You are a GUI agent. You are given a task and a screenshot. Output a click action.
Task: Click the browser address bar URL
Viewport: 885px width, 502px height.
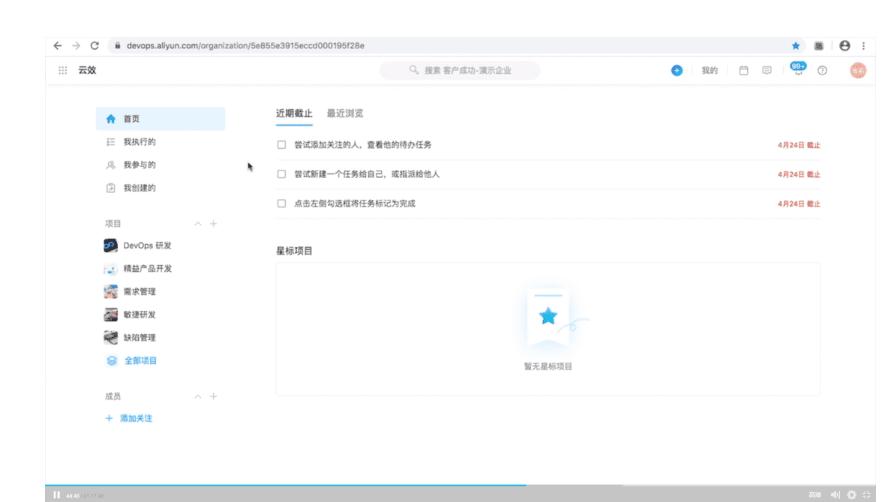pos(246,46)
